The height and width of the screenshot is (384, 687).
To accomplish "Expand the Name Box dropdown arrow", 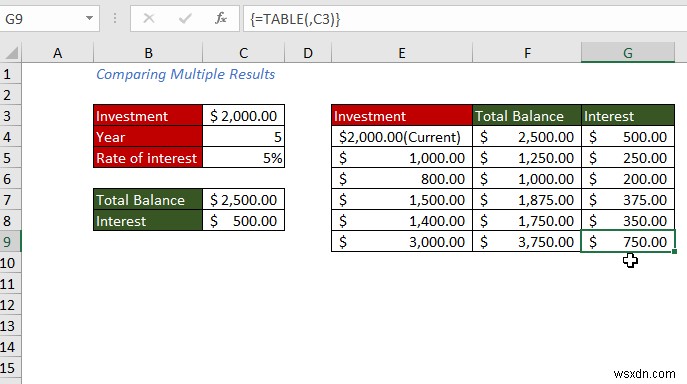I will (x=89, y=18).
